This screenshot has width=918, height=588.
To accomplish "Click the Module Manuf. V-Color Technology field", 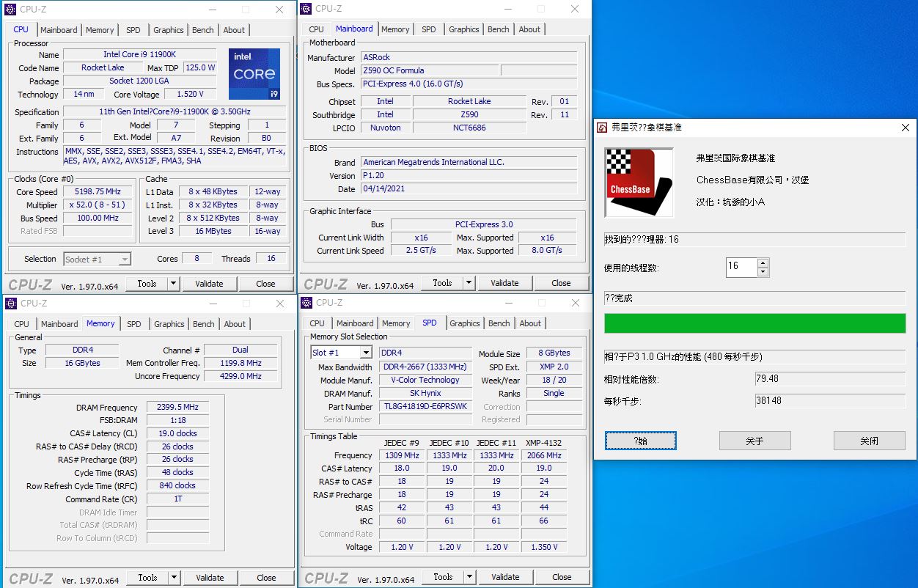I will tap(425, 380).
